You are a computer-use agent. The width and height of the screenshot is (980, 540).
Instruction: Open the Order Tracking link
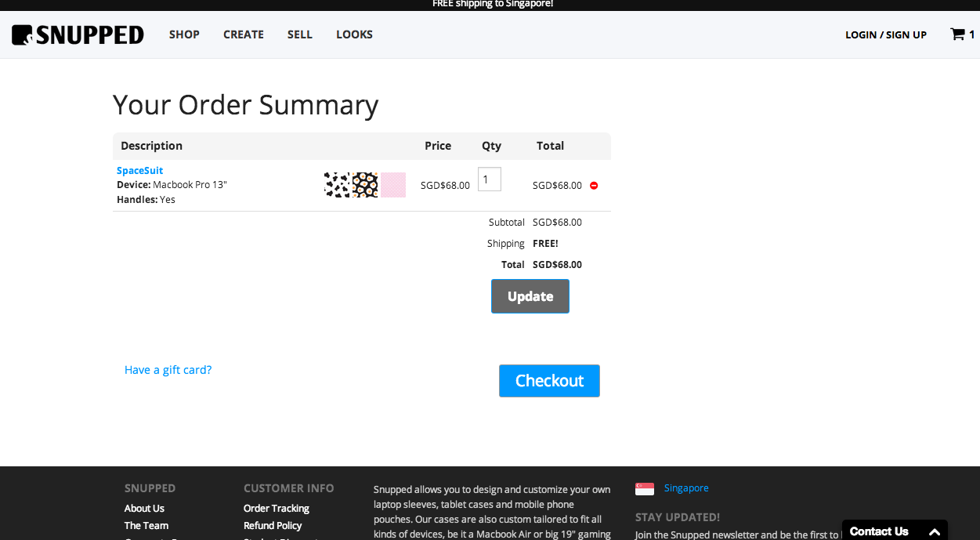pos(277,509)
